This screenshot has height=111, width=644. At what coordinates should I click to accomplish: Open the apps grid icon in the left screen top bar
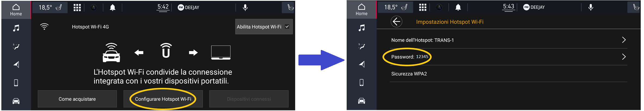click(x=77, y=8)
